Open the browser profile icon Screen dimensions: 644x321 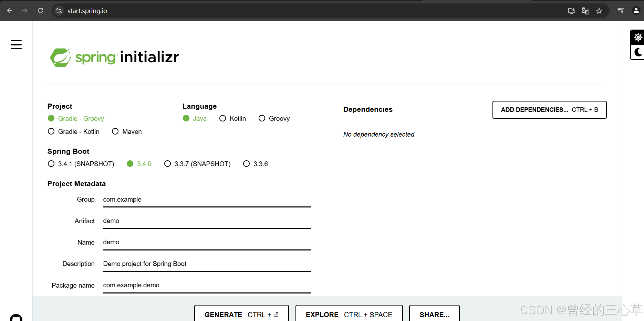[636, 10]
